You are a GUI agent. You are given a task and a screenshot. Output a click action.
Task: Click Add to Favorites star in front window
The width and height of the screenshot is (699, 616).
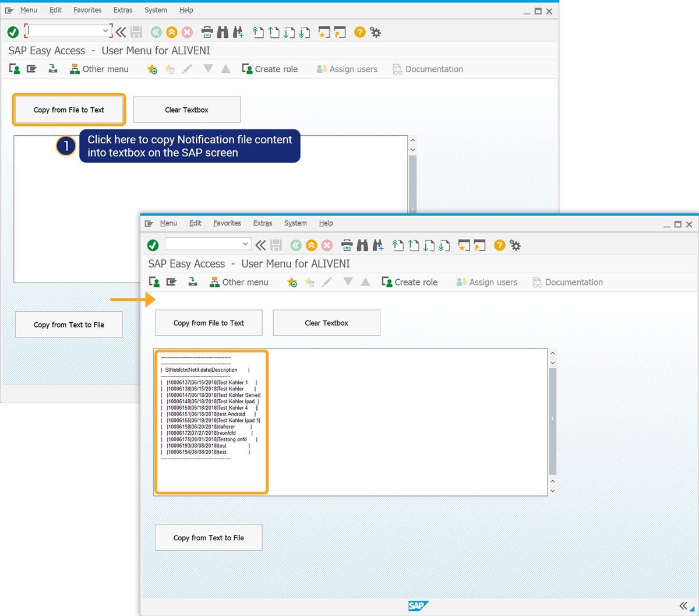coord(292,282)
